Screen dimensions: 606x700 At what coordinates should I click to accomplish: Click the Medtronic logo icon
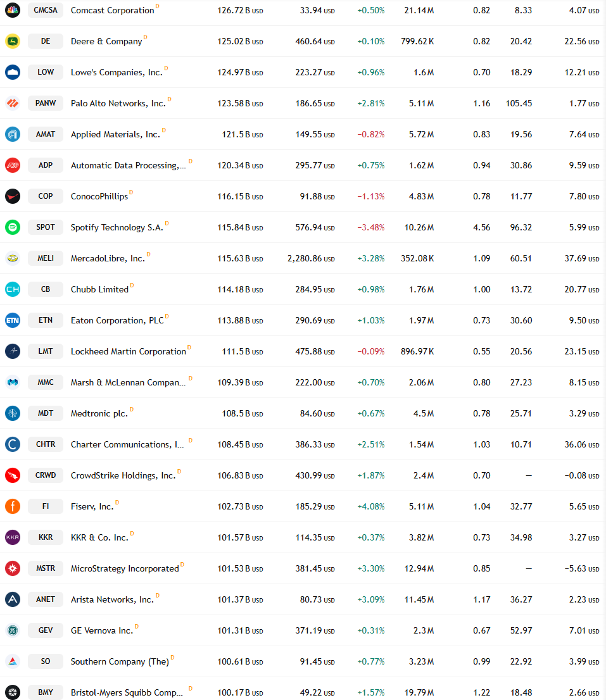13,413
